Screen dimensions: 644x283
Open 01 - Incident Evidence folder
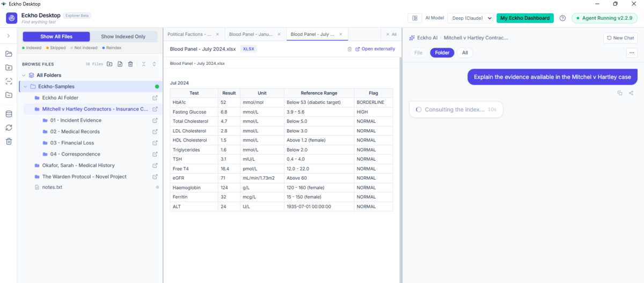click(75, 120)
